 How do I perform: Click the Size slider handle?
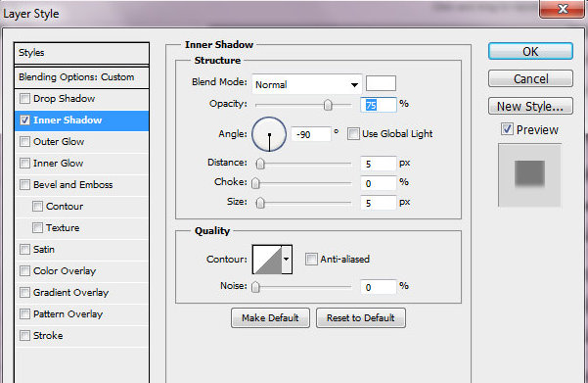click(260, 203)
